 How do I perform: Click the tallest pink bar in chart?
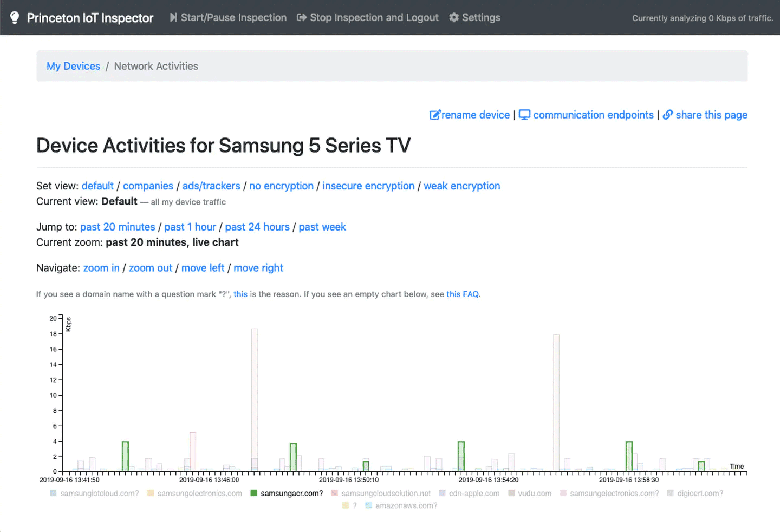click(x=255, y=399)
